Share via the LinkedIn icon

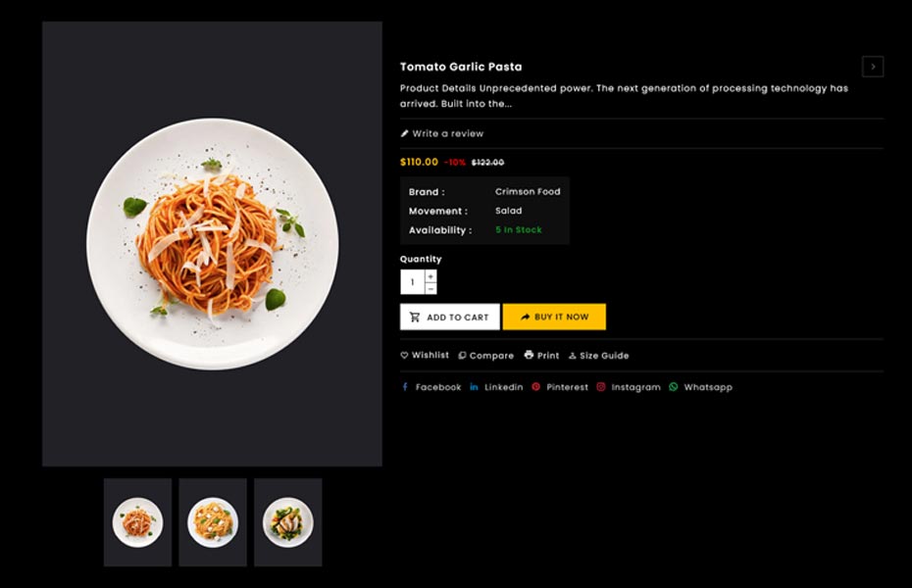click(474, 387)
